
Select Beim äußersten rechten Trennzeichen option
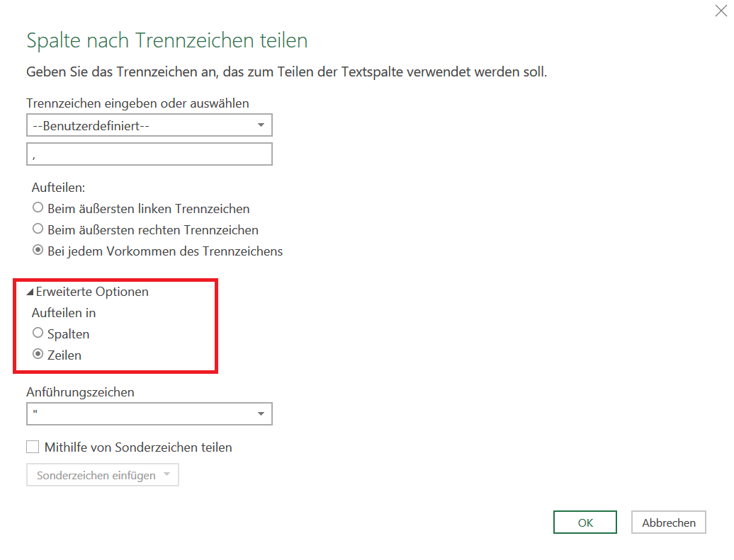38,229
